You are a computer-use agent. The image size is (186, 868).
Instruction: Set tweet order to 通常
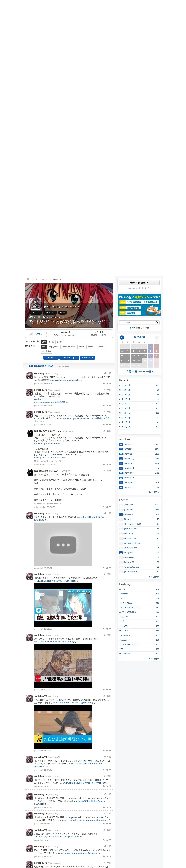coord(44,342)
